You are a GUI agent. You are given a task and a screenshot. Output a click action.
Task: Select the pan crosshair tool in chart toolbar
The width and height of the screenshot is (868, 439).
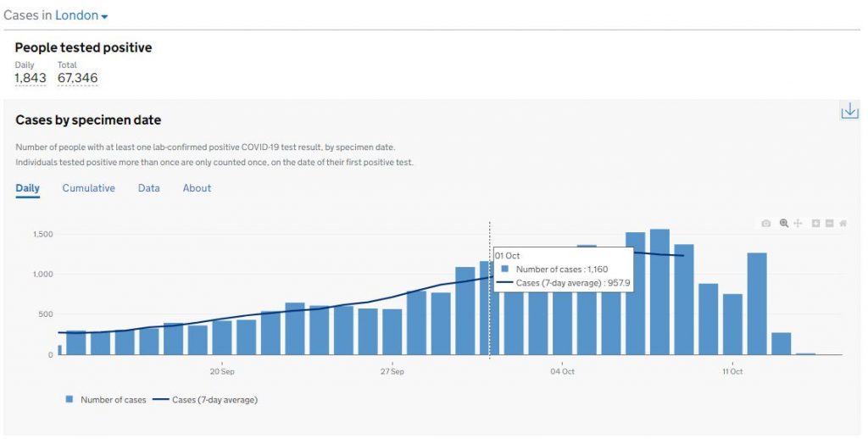pyautogui.click(x=798, y=224)
